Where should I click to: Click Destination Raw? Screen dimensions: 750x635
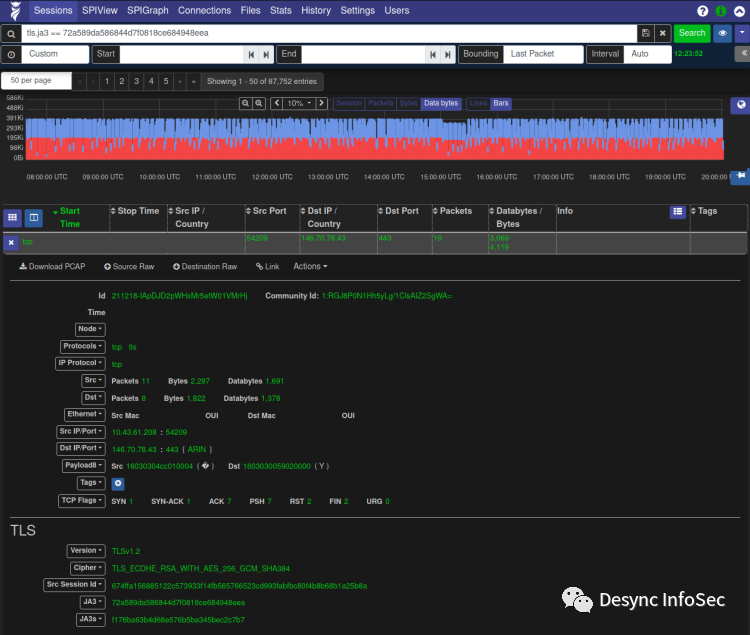tap(205, 266)
